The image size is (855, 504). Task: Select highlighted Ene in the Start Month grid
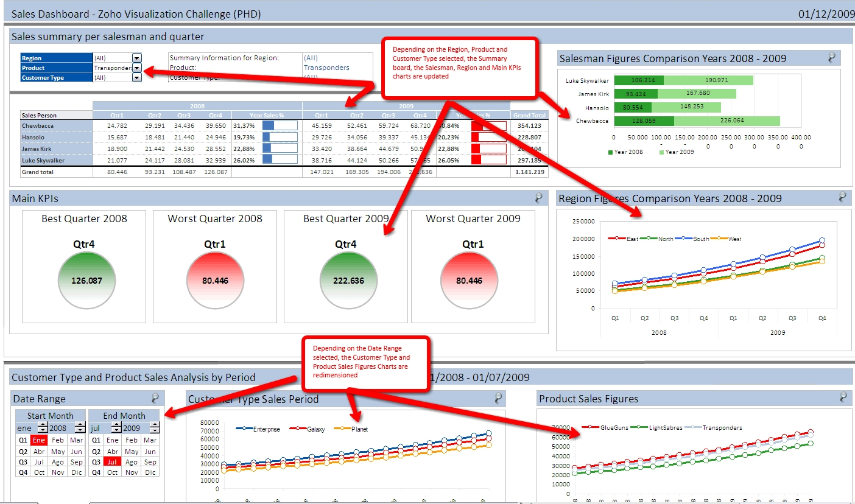point(39,440)
